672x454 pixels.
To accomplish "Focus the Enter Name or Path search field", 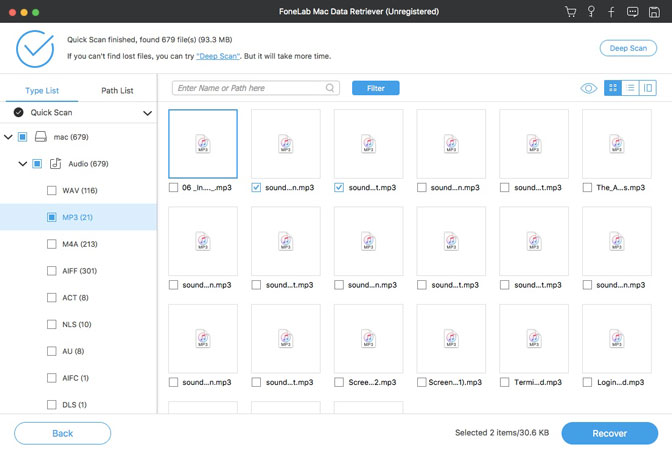I will 256,88.
